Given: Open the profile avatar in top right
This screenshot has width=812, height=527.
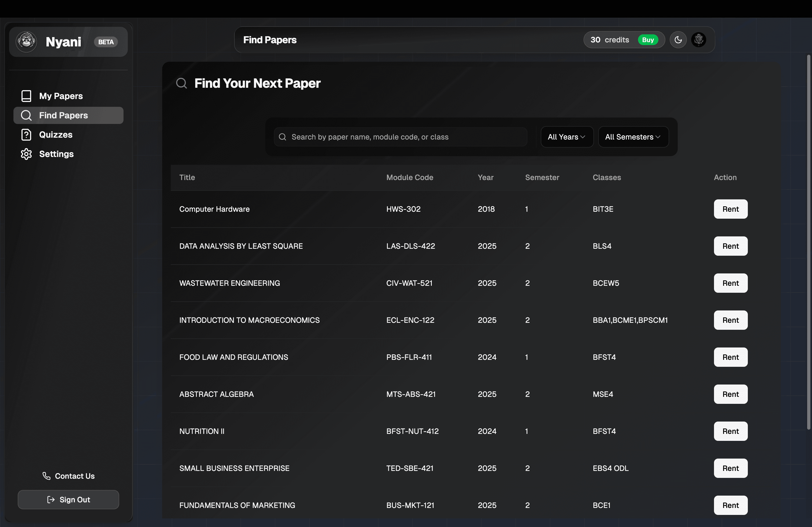Looking at the screenshot, I should [699, 39].
